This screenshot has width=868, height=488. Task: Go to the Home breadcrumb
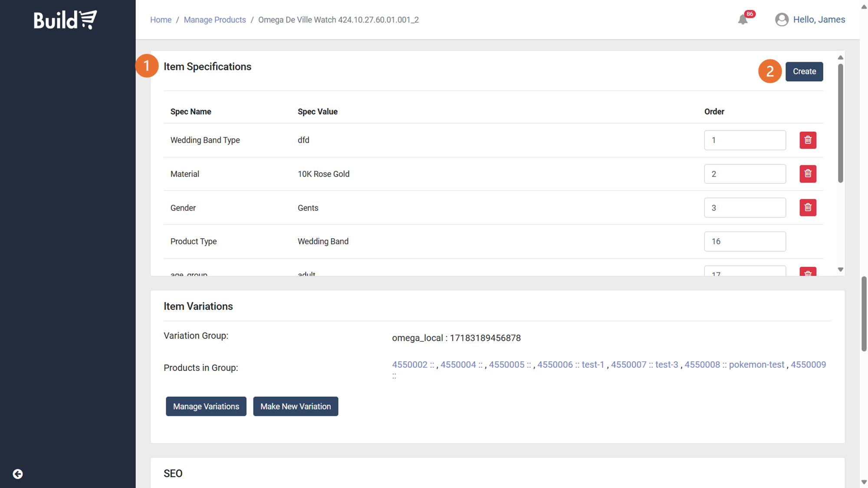point(161,20)
